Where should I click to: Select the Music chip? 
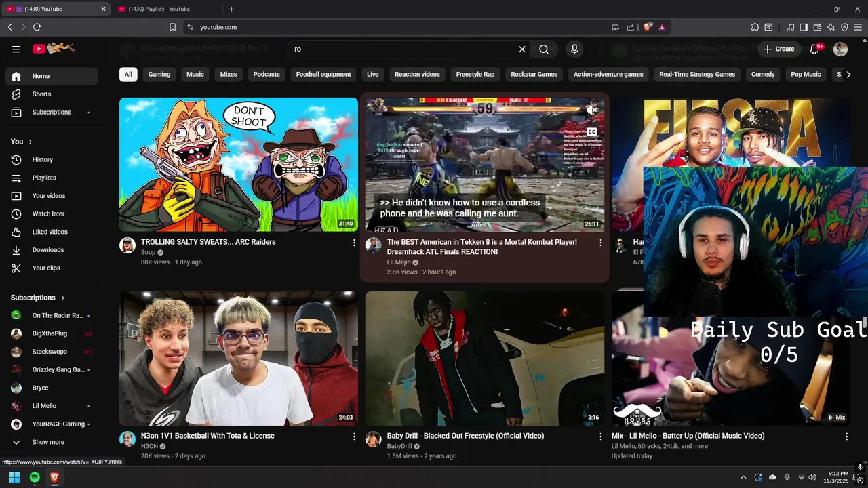(195, 75)
